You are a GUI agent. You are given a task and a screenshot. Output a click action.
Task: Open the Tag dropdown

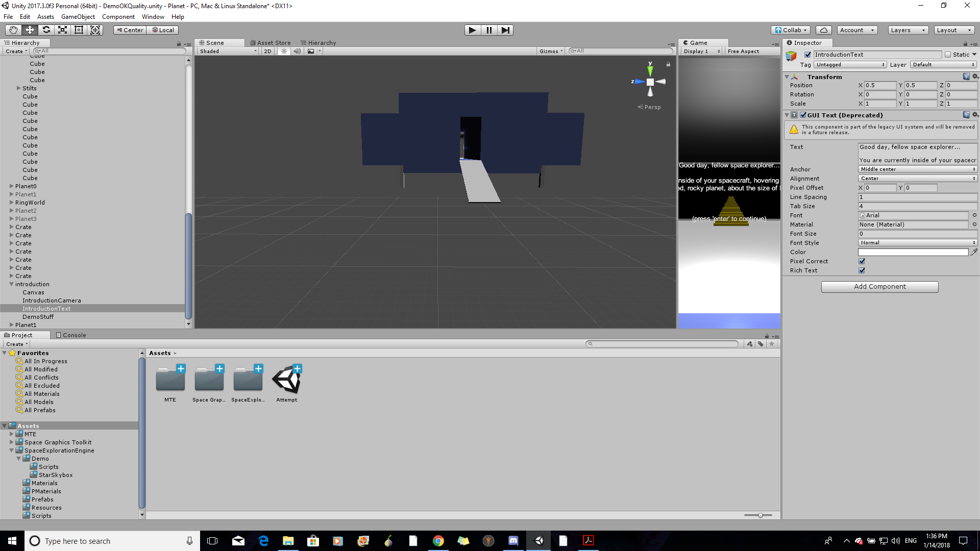[x=850, y=65]
